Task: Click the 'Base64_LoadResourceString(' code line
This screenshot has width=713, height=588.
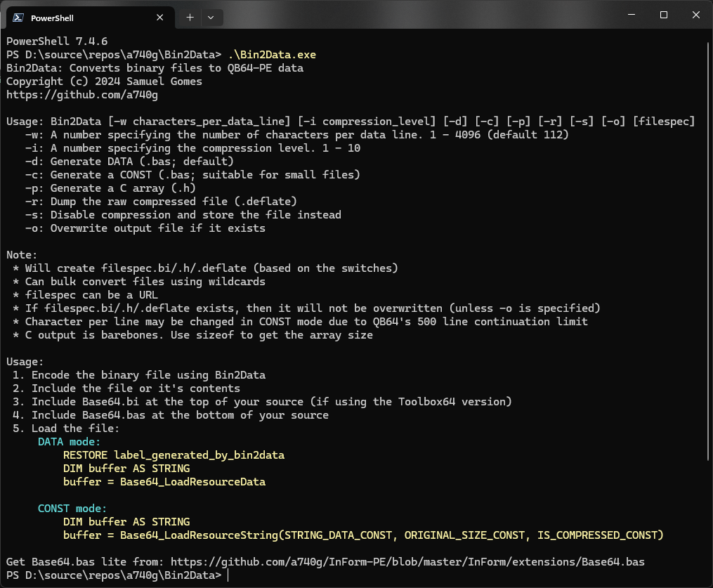Action: [363, 535]
